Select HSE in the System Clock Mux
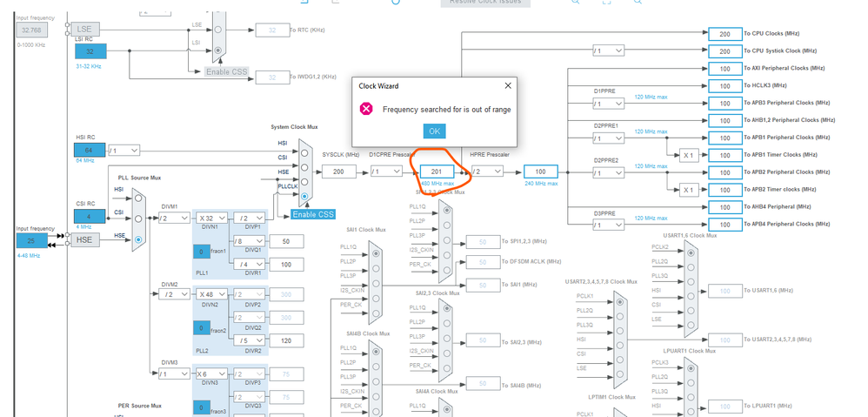 coord(304,182)
